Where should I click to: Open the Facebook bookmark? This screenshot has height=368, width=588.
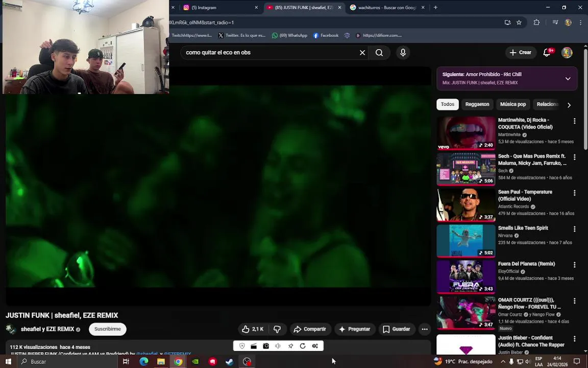[x=326, y=35]
